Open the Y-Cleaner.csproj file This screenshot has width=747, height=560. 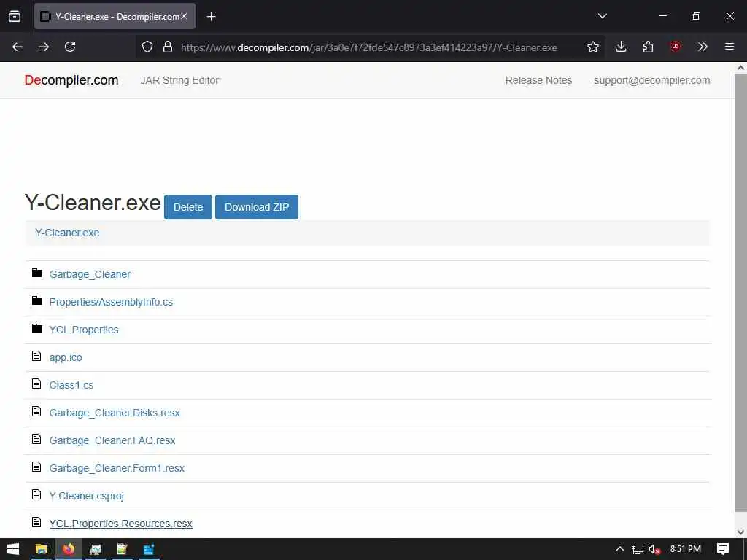tap(87, 496)
